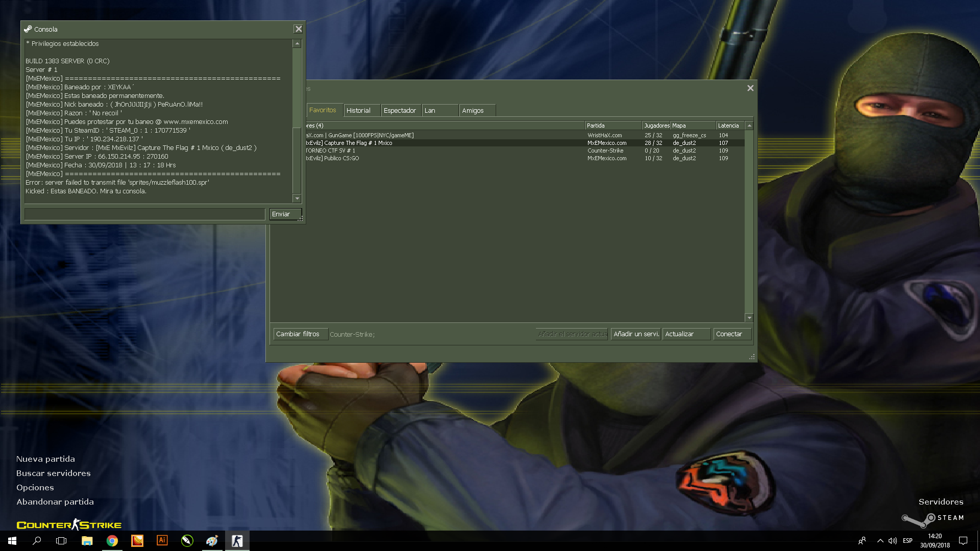Click Nueva partida in main menu
The image size is (980, 551).
[45, 459]
